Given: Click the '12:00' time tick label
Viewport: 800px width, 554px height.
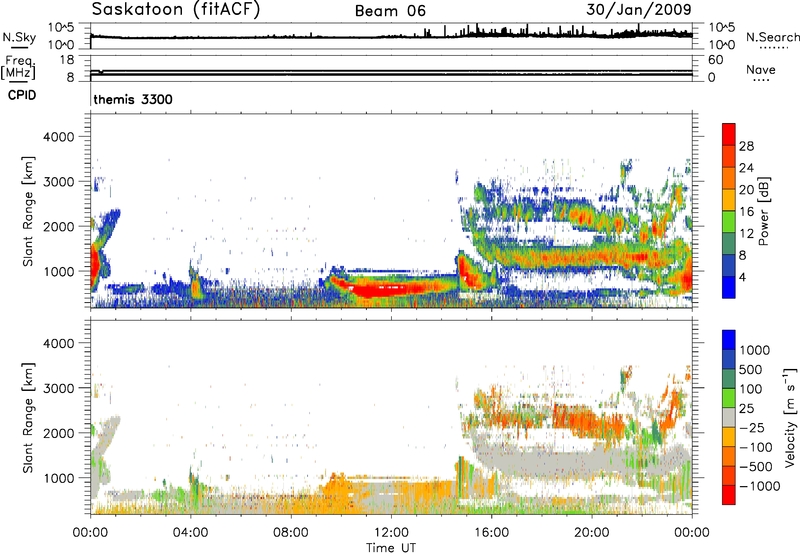Looking at the screenshot, I should pos(391,533).
